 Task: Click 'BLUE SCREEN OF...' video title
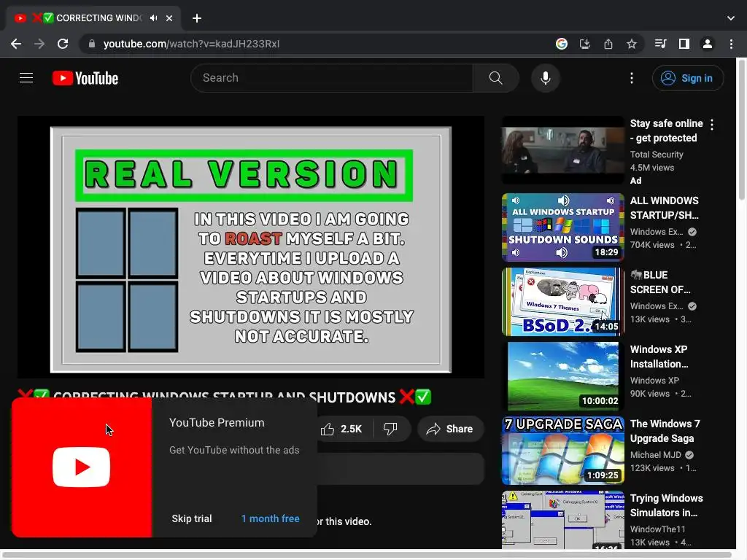click(x=660, y=282)
